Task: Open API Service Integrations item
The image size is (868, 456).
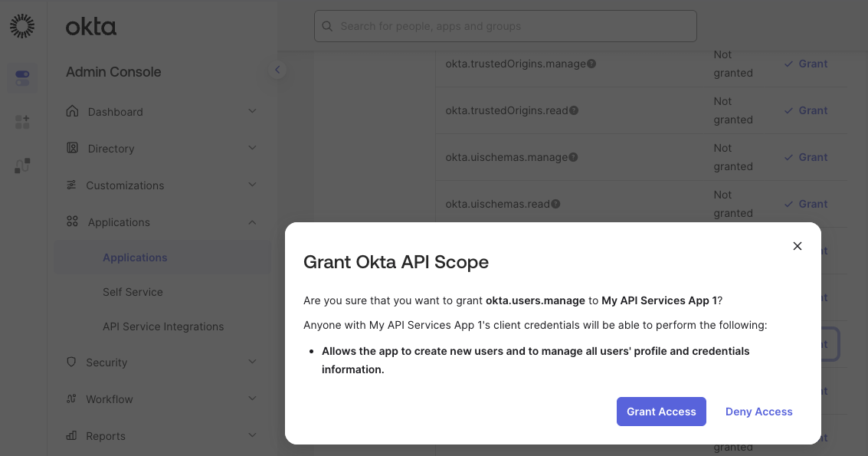Action: [x=163, y=326]
